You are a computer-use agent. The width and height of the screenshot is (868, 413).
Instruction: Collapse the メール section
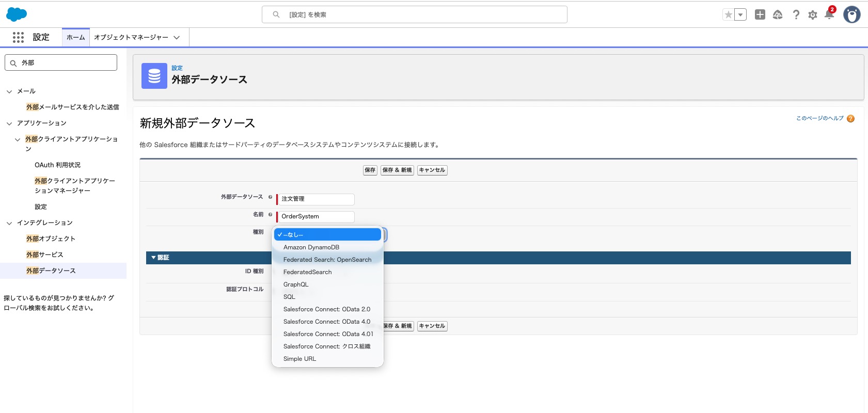point(9,91)
